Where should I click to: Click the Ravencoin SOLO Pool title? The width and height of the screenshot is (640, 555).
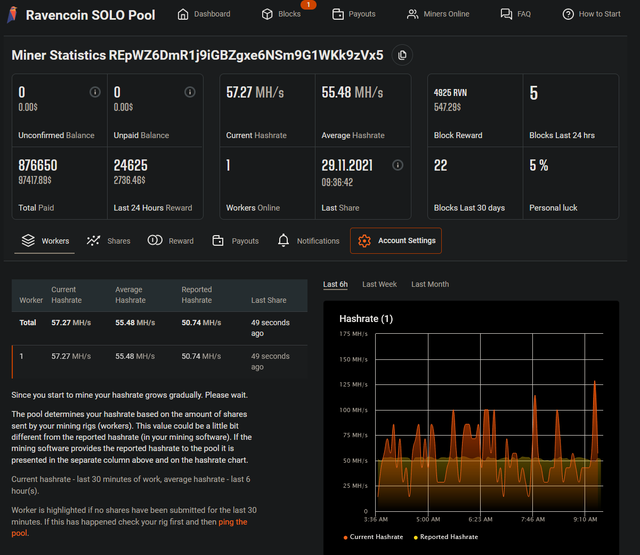(90, 15)
